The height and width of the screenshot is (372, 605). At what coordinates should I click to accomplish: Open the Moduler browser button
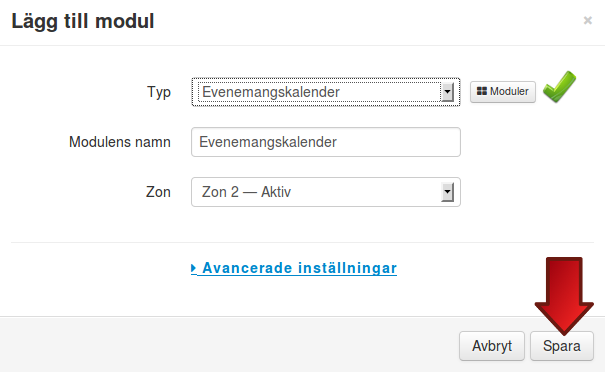[x=503, y=91]
